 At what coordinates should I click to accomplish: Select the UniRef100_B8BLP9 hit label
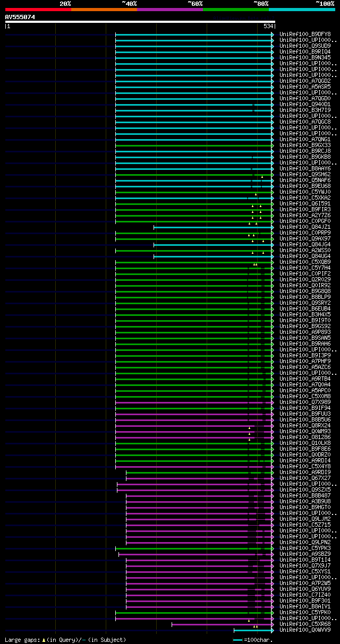click(x=305, y=297)
